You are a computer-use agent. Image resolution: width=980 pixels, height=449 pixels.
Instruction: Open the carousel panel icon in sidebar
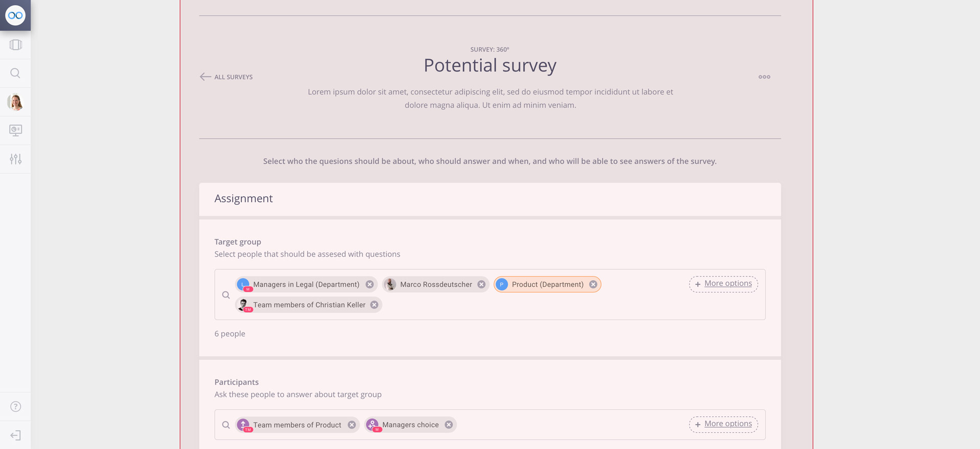point(16,45)
